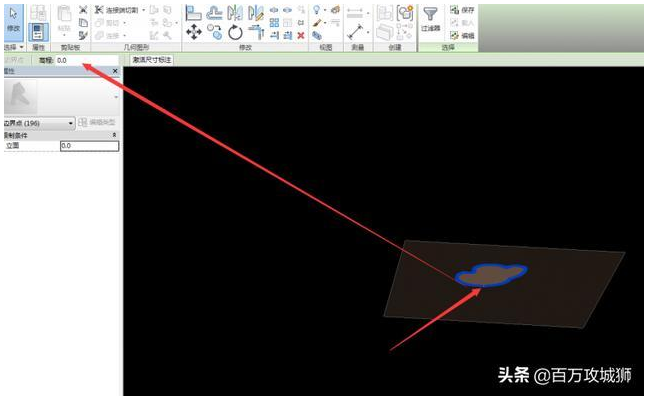Open the type selector dropdown arrow
The image size is (648, 398).
pyautogui.click(x=116, y=98)
